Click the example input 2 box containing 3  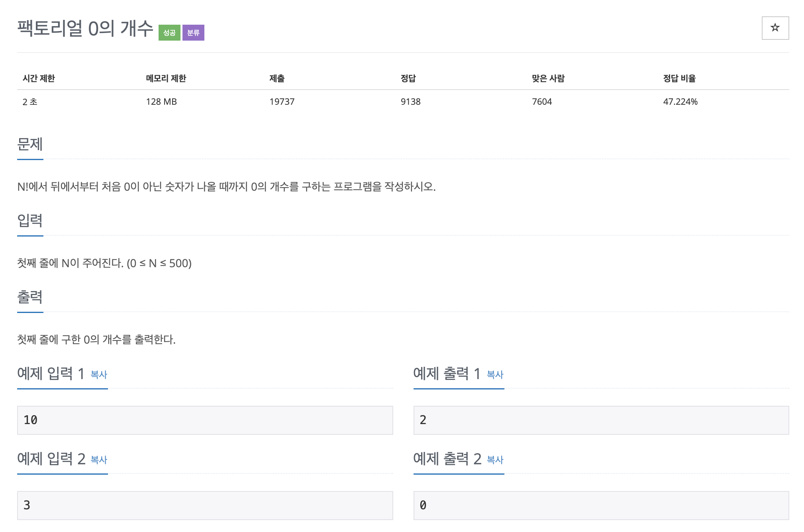pos(205,505)
